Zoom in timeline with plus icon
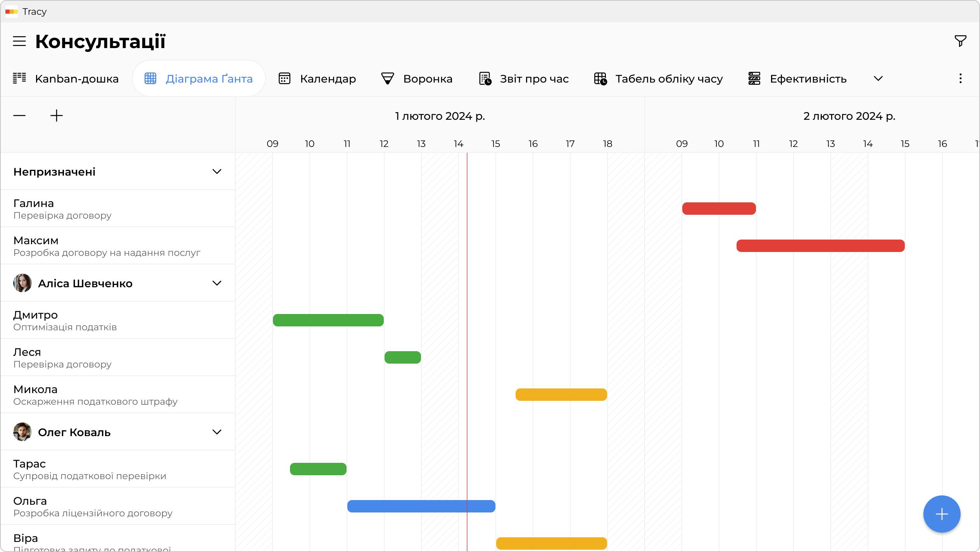Image resolution: width=980 pixels, height=552 pixels. click(x=57, y=116)
